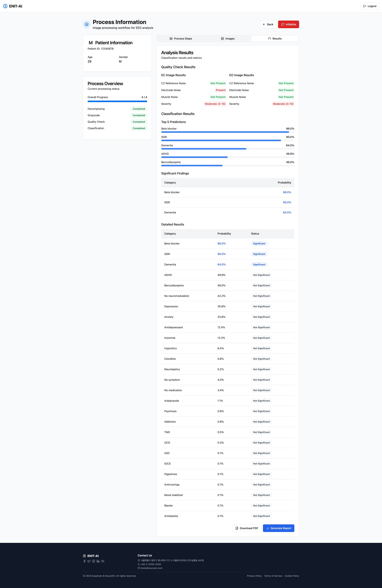382x588 pixels.
Task: Open the Twitter icon in footer
Action: (x=89, y=561)
